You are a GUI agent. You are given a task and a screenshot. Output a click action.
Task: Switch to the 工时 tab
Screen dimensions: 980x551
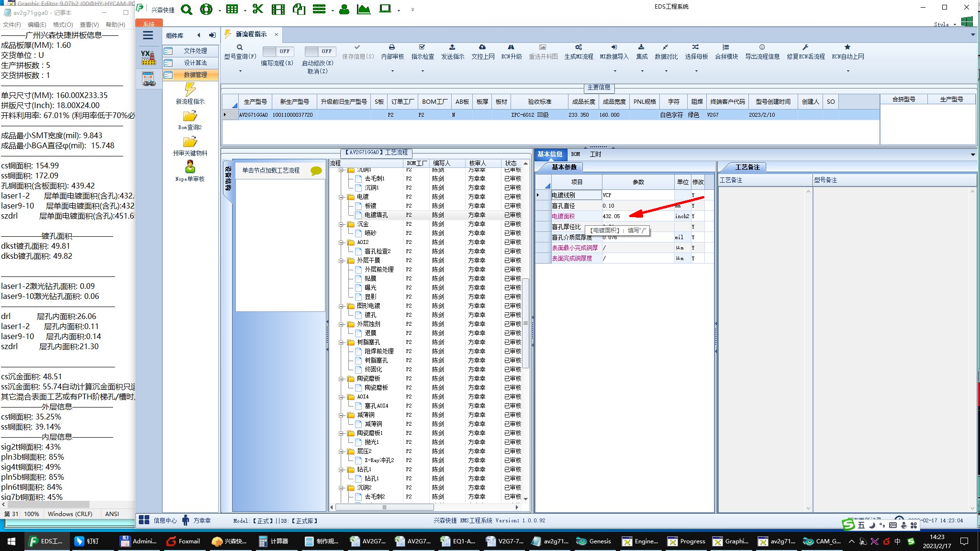coord(595,154)
